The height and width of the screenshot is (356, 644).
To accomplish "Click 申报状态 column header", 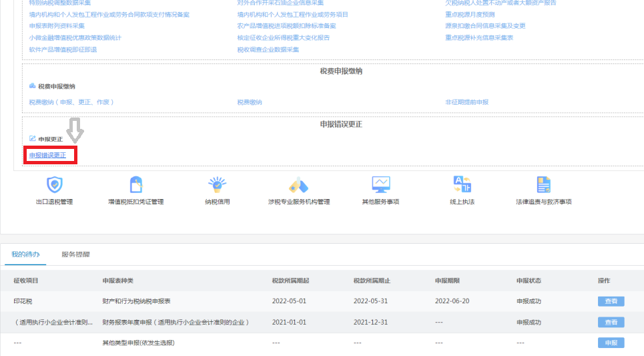I will [x=529, y=281].
